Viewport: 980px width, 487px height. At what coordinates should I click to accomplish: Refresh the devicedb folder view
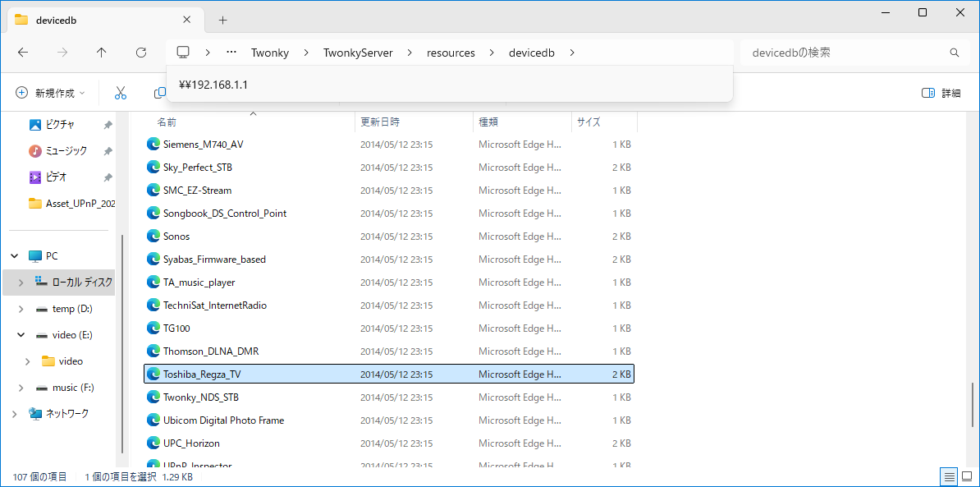point(141,53)
